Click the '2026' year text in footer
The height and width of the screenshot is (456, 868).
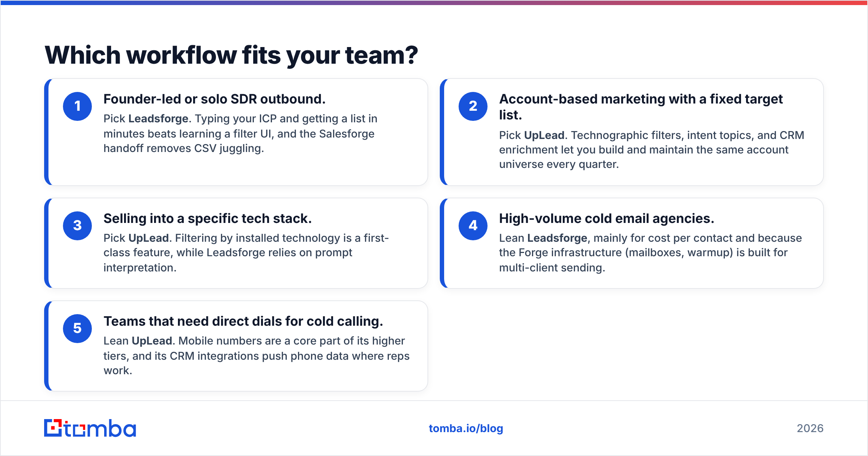click(810, 428)
